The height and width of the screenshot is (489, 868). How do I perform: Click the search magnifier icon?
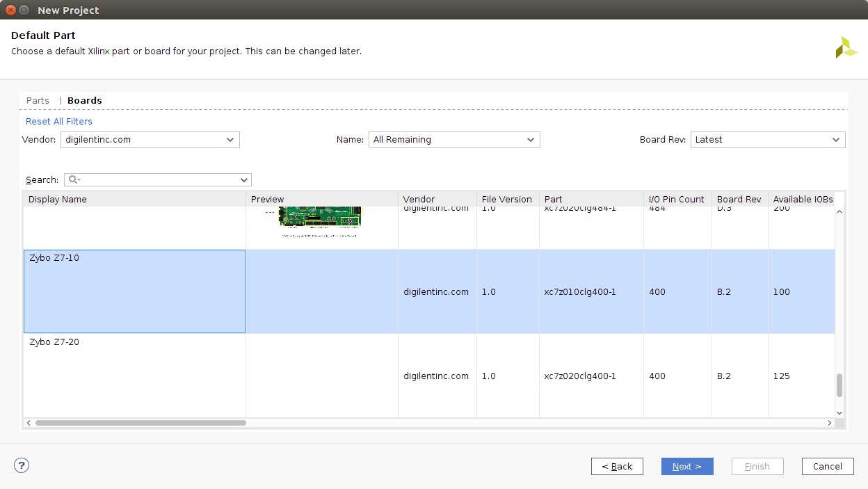(73, 179)
